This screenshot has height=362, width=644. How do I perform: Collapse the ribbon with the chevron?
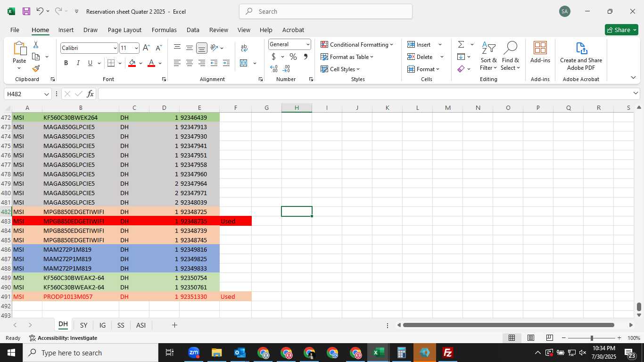point(633,78)
